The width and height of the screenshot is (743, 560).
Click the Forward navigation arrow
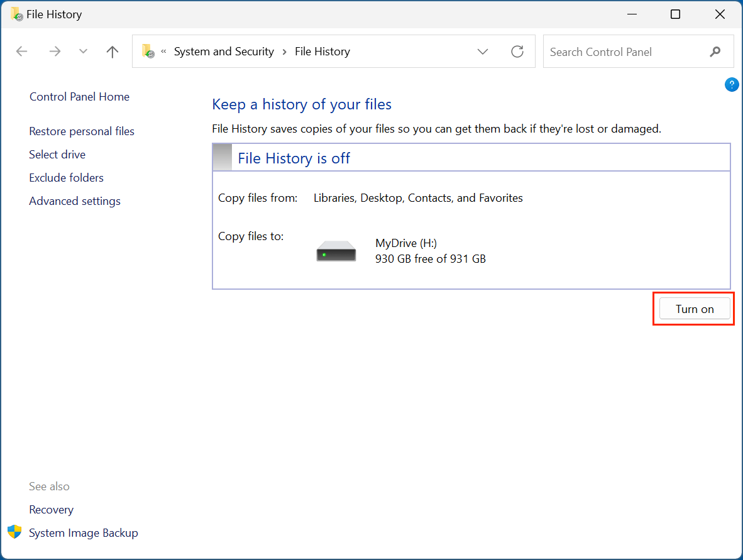[x=55, y=52]
